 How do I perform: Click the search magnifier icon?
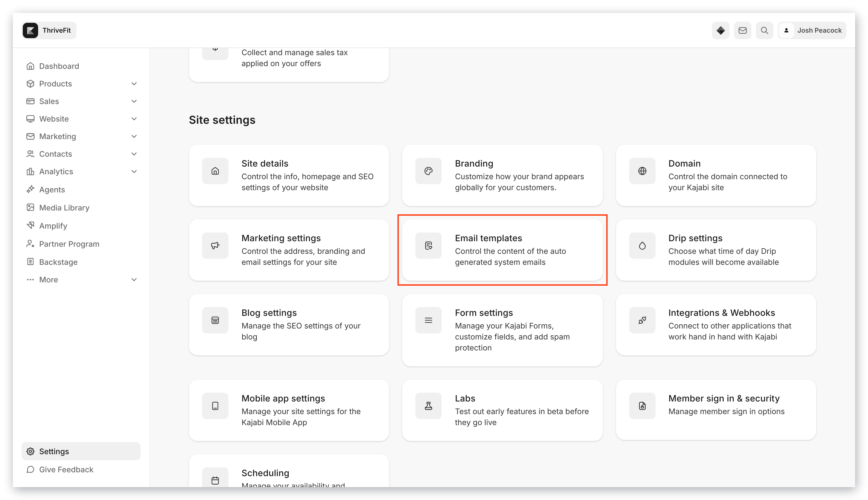(x=764, y=30)
